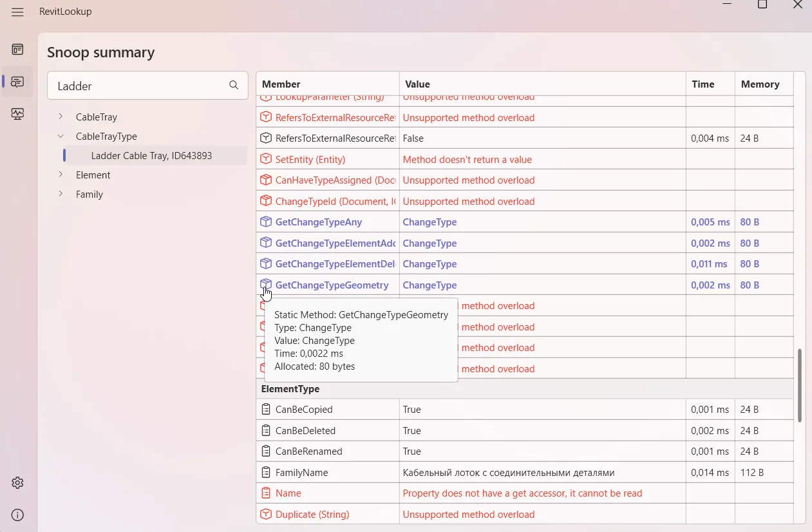The width and height of the screenshot is (812, 532).
Task: Open the Dashboard page in the sidebar
Action: click(x=17, y=50)
